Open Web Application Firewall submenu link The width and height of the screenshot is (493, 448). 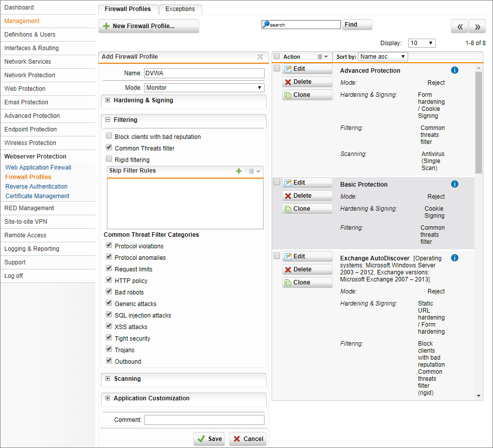38,168
